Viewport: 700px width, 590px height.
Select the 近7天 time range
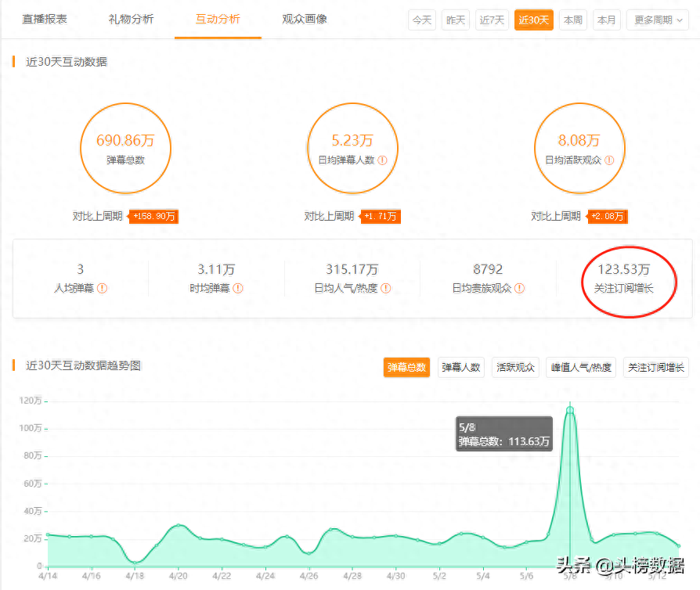coord(492,20)
